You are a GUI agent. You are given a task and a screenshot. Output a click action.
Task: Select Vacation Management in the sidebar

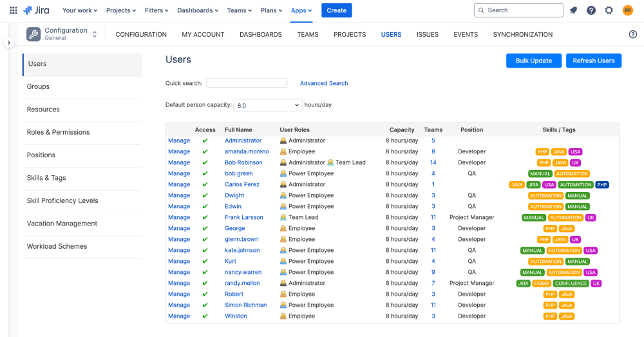point(62,224)
